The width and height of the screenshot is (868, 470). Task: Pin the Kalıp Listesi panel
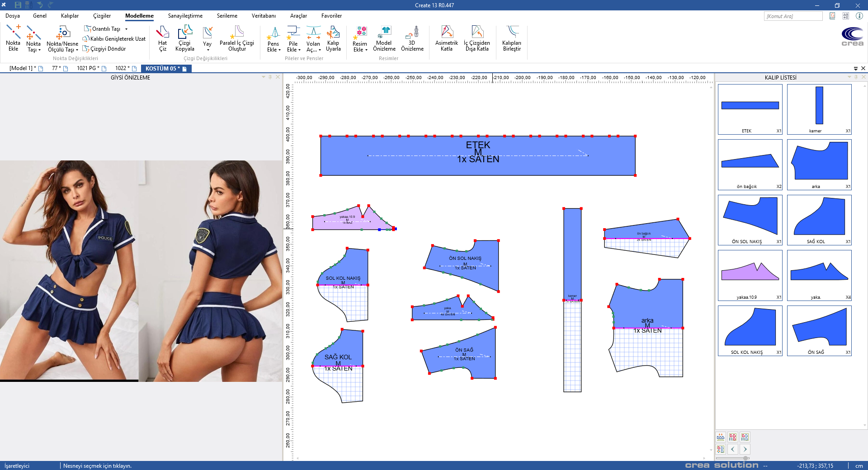click(x=856, y=77)
